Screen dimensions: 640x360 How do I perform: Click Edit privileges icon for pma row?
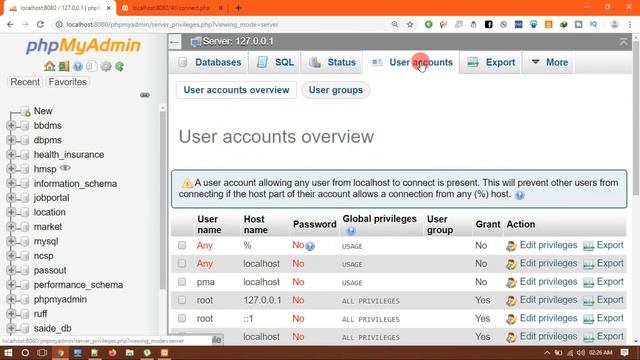pos(511,282)
